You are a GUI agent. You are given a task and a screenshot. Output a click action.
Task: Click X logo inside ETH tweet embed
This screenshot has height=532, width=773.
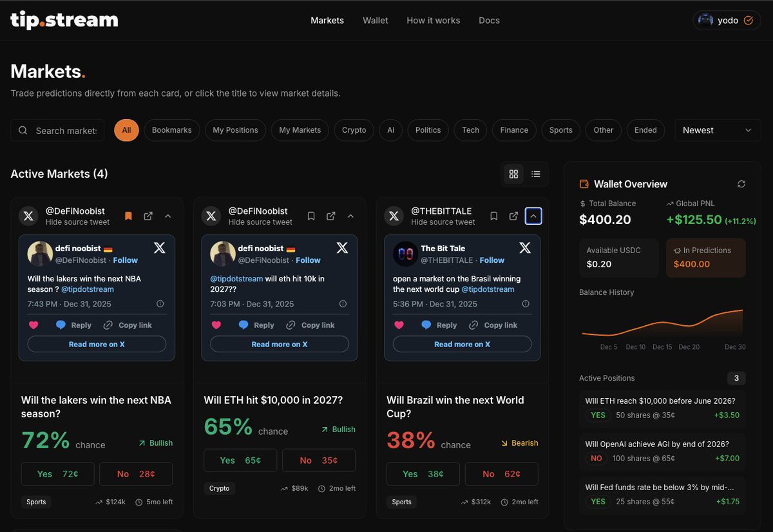pos(343,247)
